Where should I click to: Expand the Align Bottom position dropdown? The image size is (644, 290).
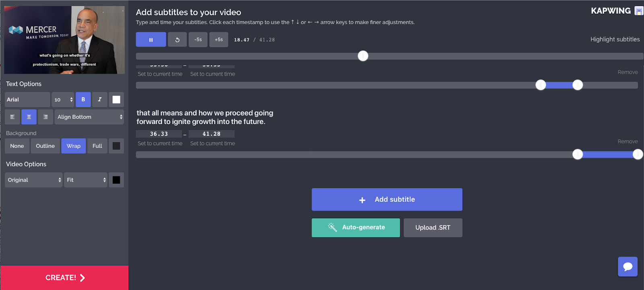tap(89, 117)
